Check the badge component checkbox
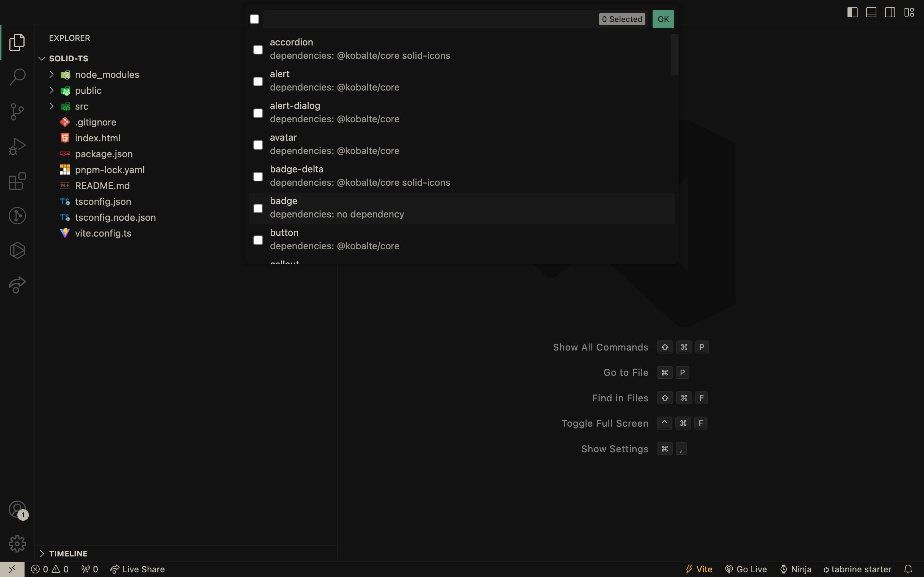 click(x=258, y=208)
